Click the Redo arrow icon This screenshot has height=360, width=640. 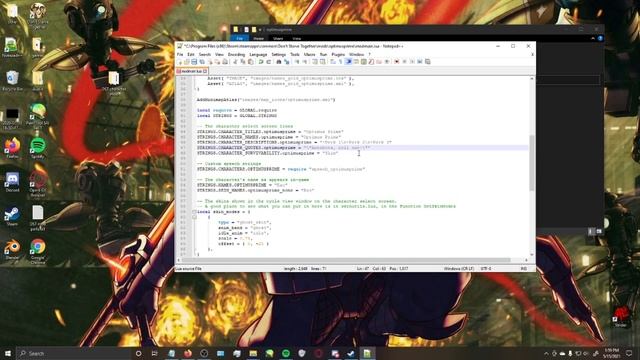(x=269, y=62)
